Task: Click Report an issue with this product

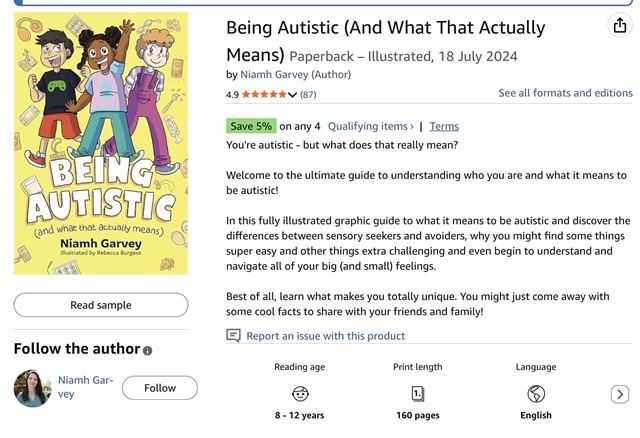Action: (x=325, y=336)
